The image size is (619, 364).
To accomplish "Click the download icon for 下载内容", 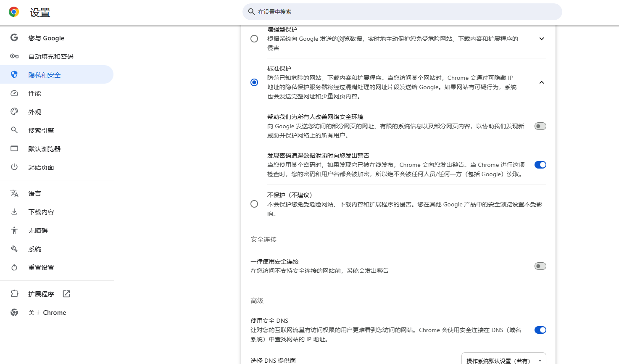I will click(14, 212).
